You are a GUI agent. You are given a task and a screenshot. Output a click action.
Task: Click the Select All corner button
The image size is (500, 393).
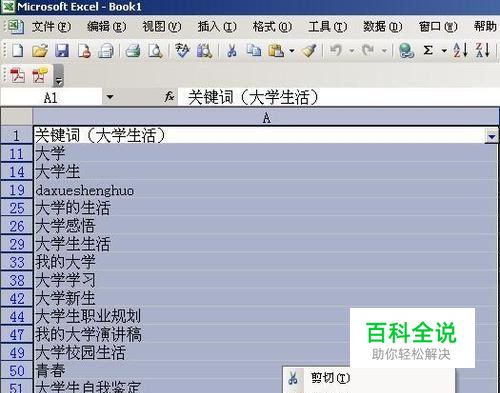(x=16, y=117)
